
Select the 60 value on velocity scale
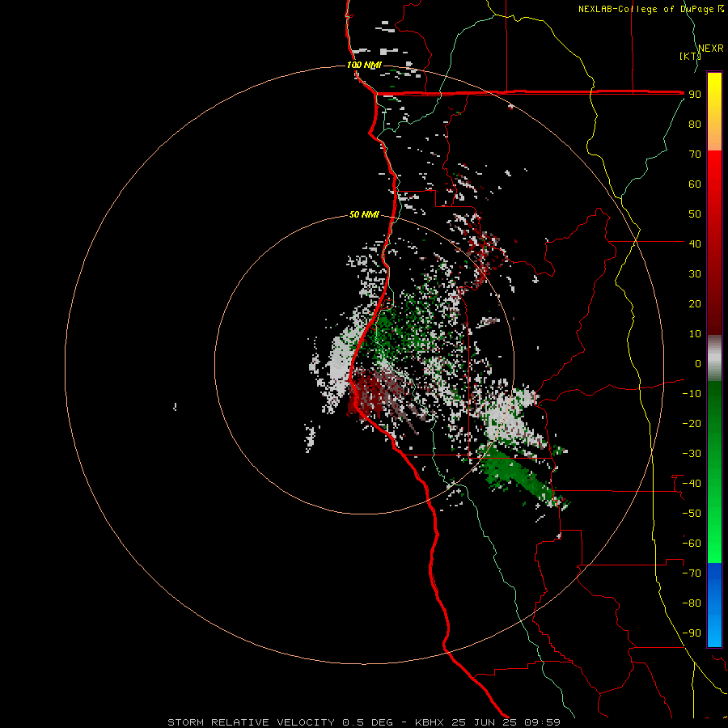(695, 184)
